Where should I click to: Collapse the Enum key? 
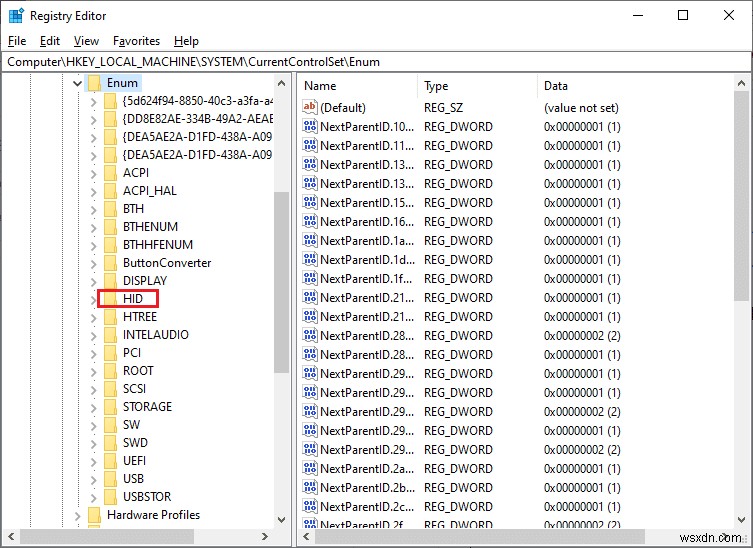pos(77,83)
